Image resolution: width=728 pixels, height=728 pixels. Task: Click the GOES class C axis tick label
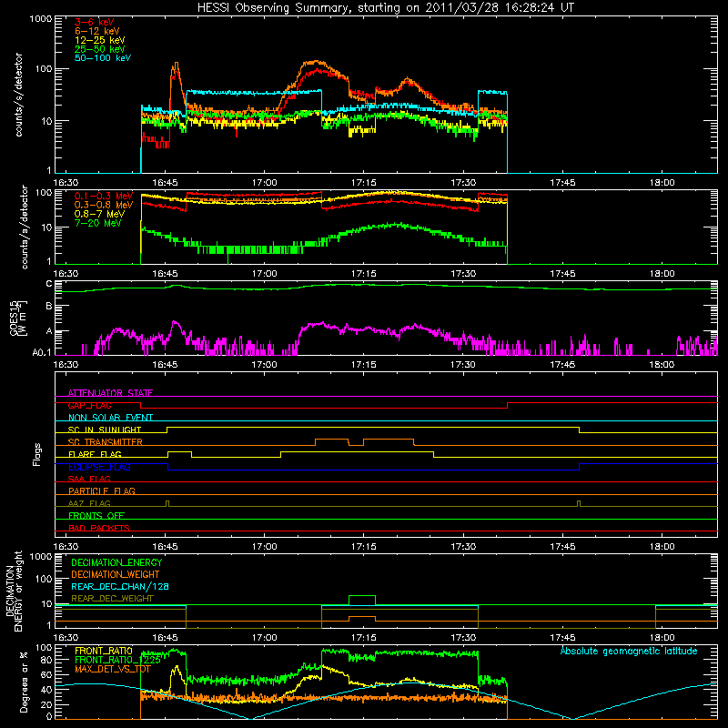(x=49, y=284)
